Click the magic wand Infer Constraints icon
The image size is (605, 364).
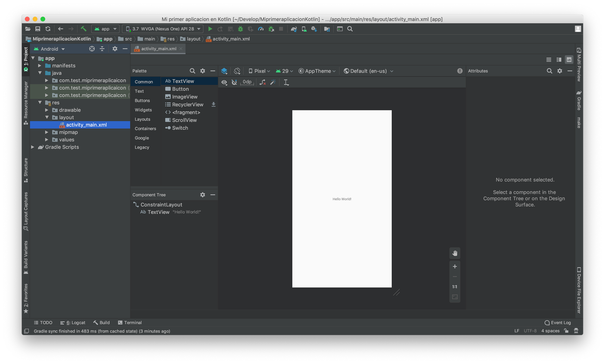[273, 82]
